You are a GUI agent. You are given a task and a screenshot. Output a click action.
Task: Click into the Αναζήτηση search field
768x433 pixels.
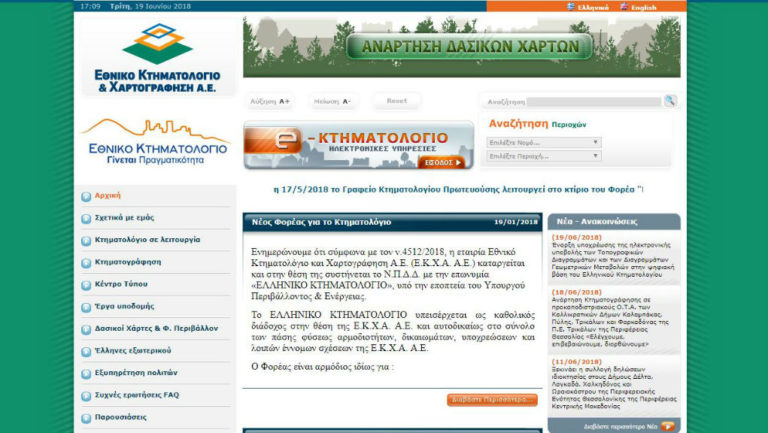(594, 102)
